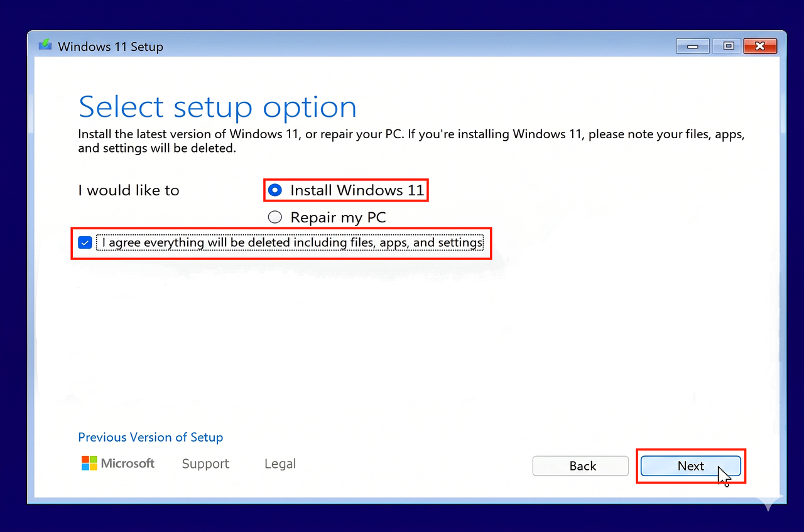The image size is (804, 532).
Task: Maximize the Windows 11 Setup window
Action: click(x=728, y=46)
